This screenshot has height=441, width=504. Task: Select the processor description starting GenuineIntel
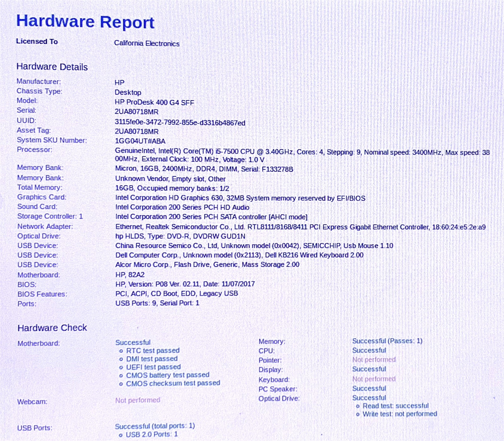tap(302, 155)
